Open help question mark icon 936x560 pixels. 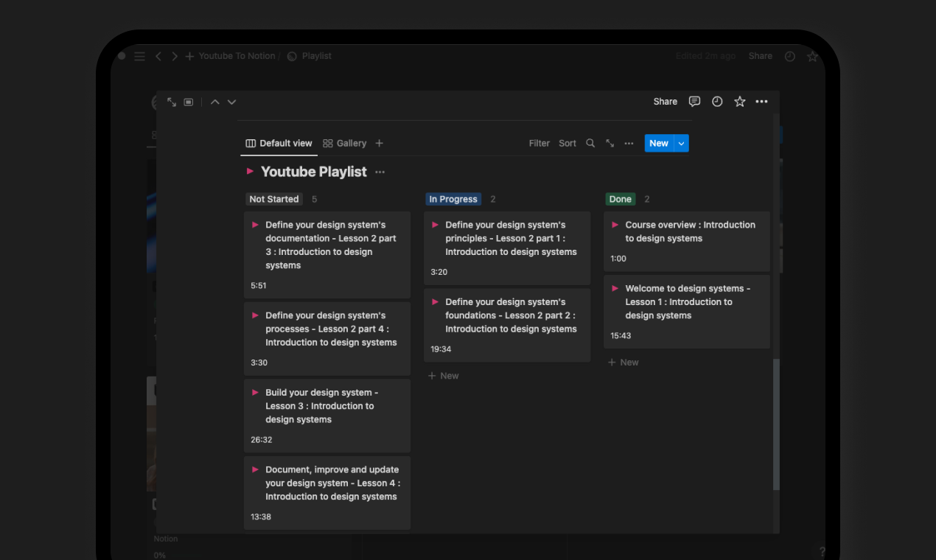[823, 552]
